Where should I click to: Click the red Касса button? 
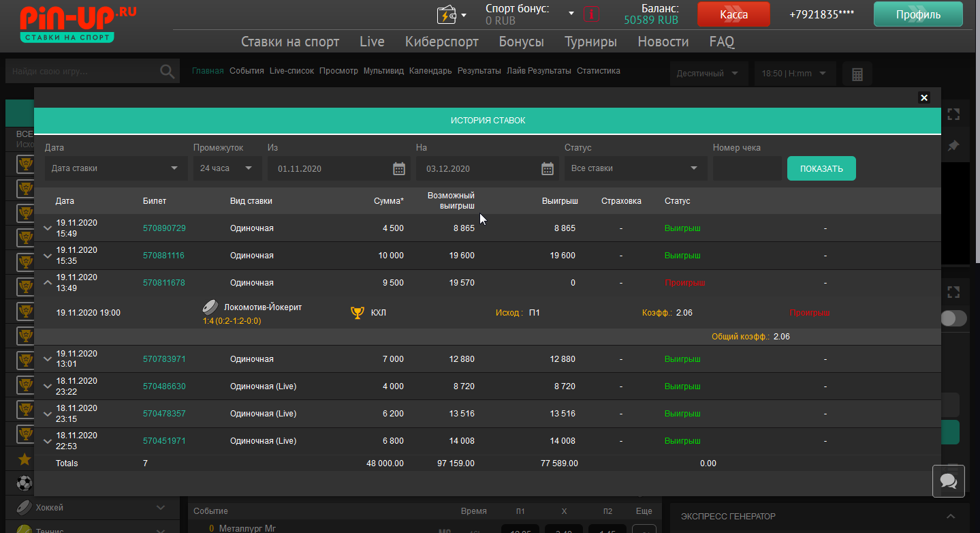click(733, 14)
